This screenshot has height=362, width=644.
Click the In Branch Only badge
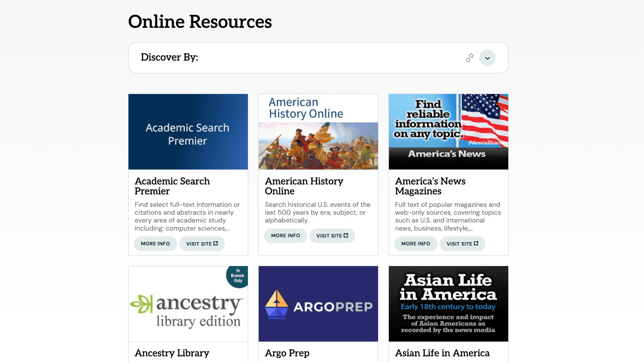[238, 276]
